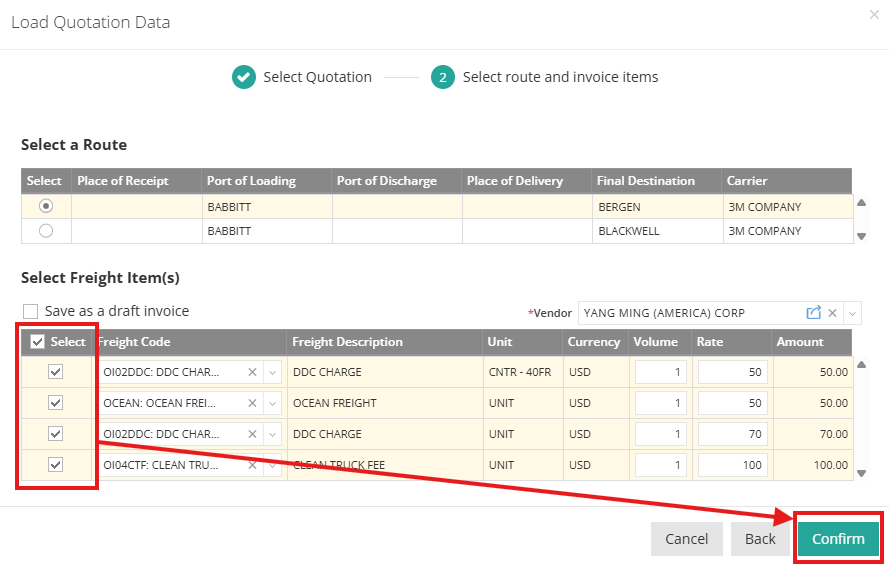Edit Rate field for Clean Truck Fee
889x566 pixels.
pyautogui.click(x=733, y=465)
